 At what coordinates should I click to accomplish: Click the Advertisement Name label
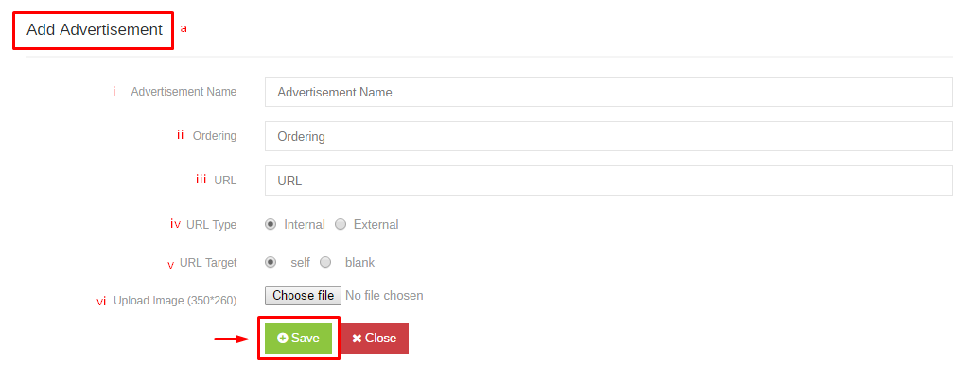(x=184, y=92)
